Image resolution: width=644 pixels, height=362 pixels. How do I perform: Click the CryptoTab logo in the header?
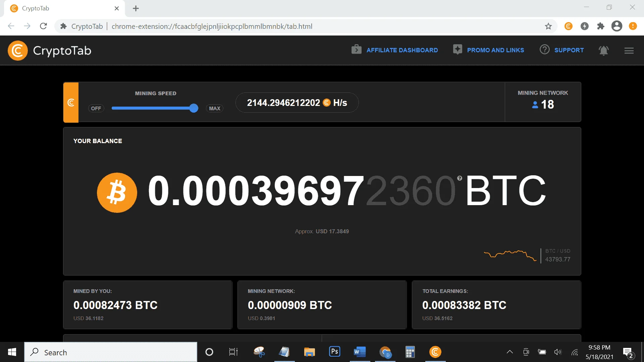49,51
